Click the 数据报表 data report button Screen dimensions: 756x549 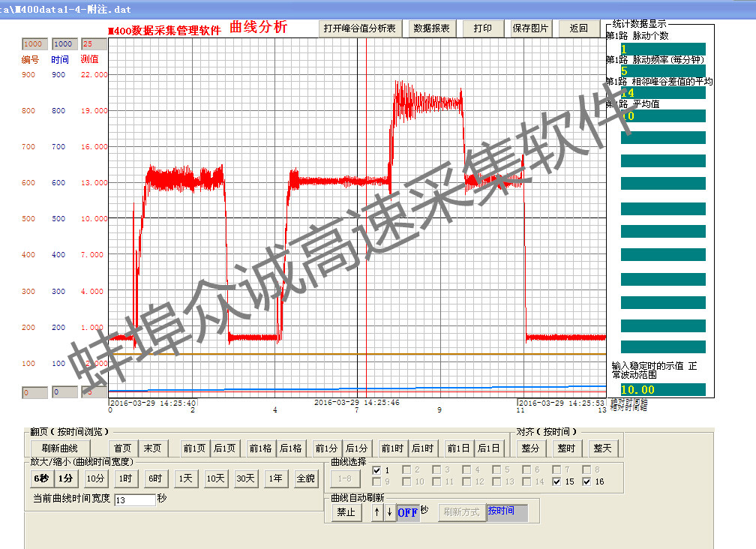click(432, 28)
